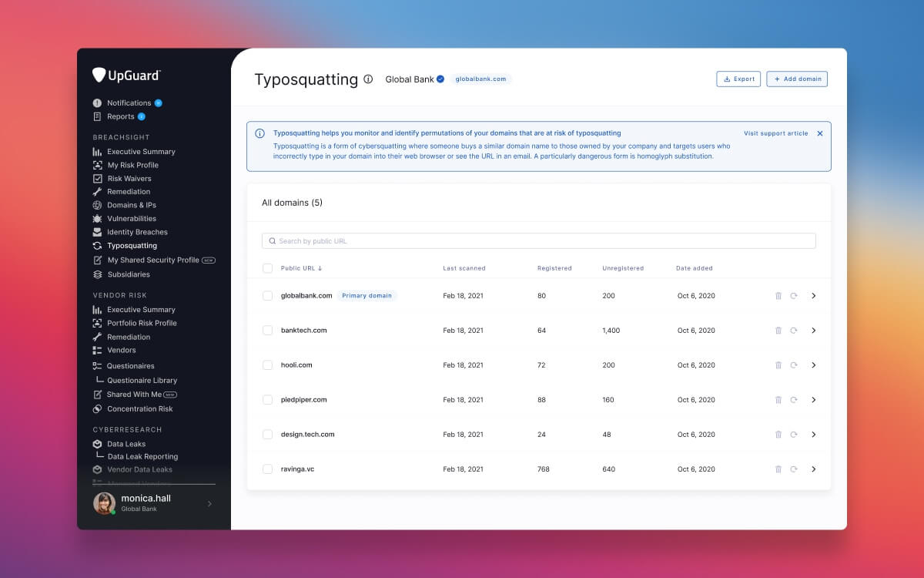The height and width of the screenshot is (578, 924).
Task: Click the My Shared Security Profile icon
Action: pos(97,260)
